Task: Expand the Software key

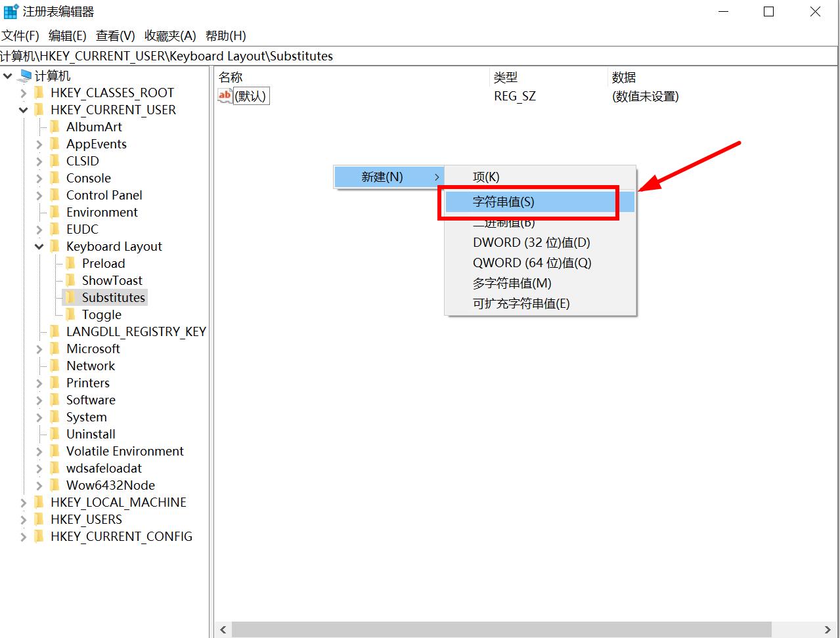Action: point(39,400)
